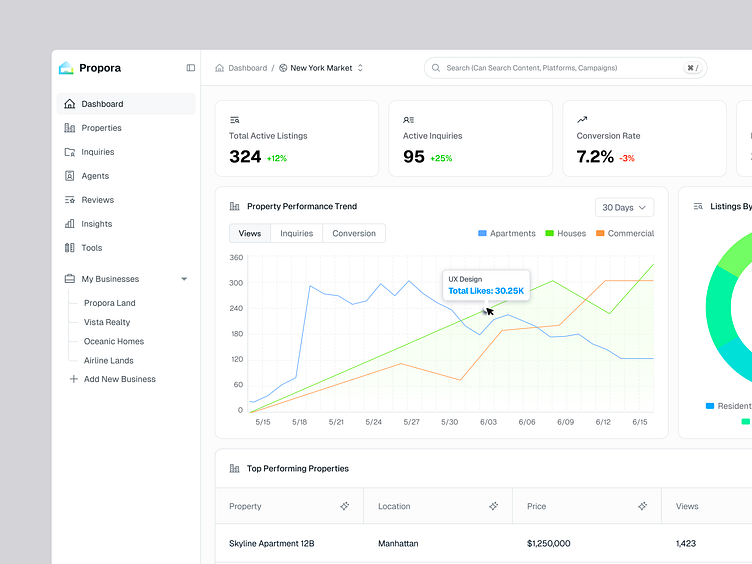Click the Tools icon in sidebar
Image resolution: width=752 pixels, height=564 pixels.
tap(70, 247)
